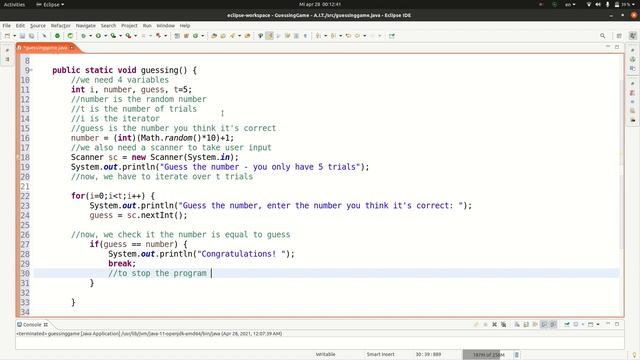Click the Search flashlight toolbar icon
Viewport: 640px width, 360px height.
(x=233, y=36)
